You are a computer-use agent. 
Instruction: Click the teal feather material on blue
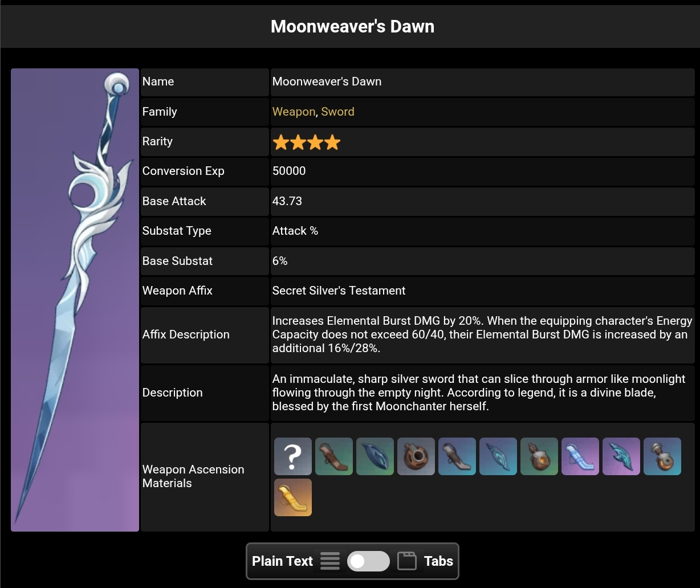pyautogui.click(x=498, y=456)
